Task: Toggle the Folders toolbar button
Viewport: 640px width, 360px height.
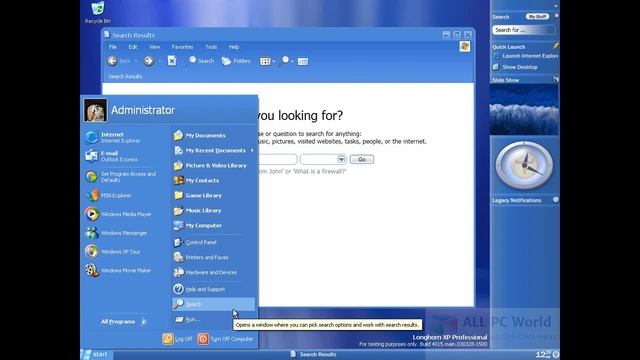Action: [x=236, y=61]
